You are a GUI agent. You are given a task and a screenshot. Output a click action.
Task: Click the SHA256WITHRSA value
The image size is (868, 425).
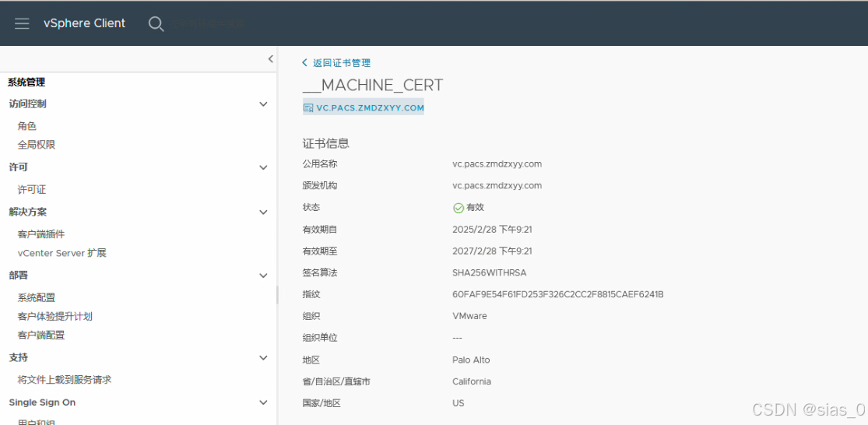coord(490,272)
